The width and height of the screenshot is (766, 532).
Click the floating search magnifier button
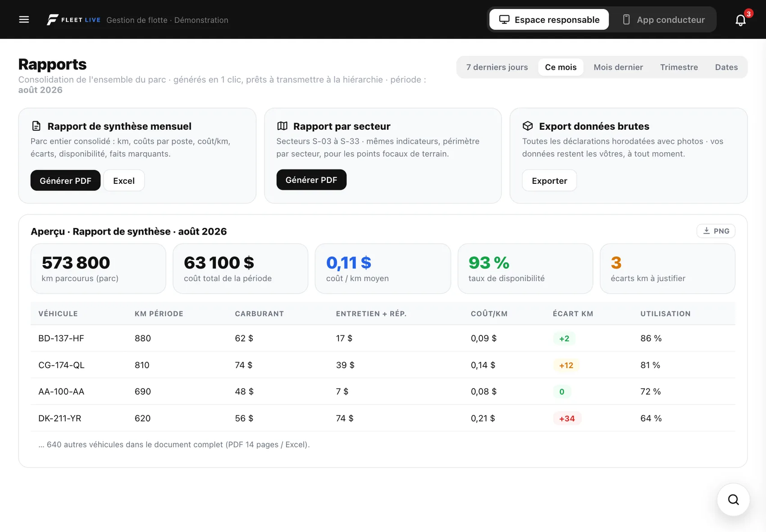[x=733, y=500]
